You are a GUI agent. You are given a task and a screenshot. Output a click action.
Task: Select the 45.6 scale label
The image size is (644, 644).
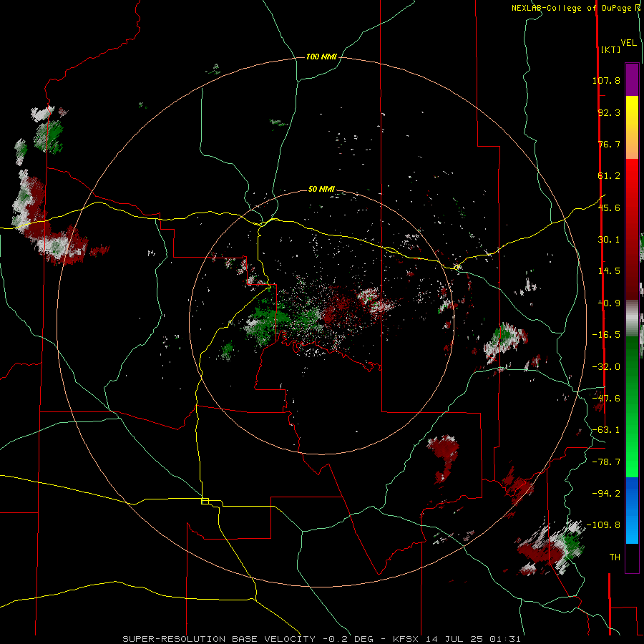point(609,208)
